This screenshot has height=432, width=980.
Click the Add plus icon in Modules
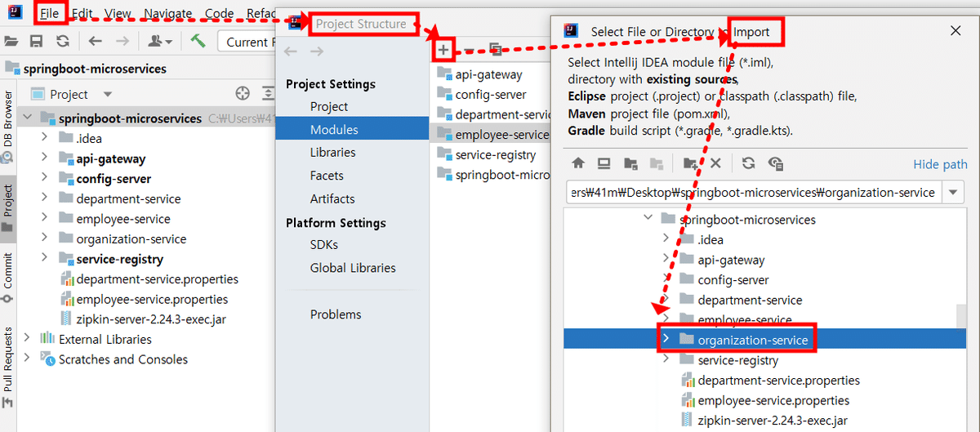pyautogui.click(x=443, y=50)
